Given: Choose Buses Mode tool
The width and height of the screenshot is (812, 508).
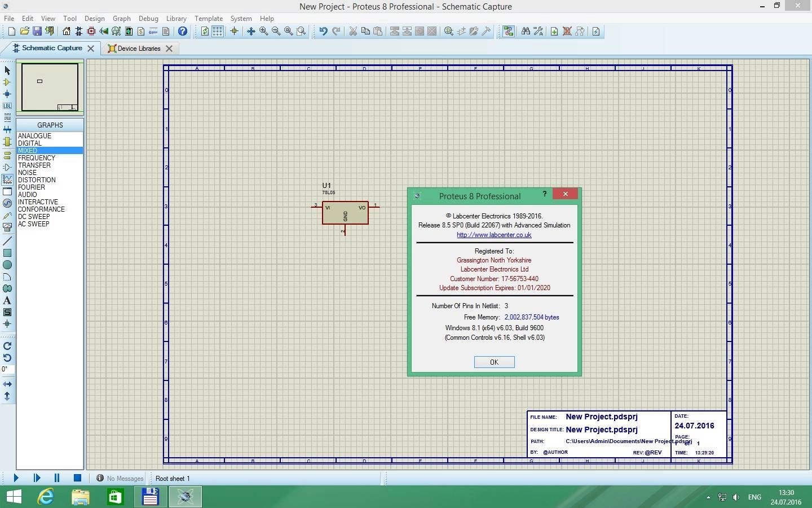Looking at the screenshot, I should click(7, 129).
